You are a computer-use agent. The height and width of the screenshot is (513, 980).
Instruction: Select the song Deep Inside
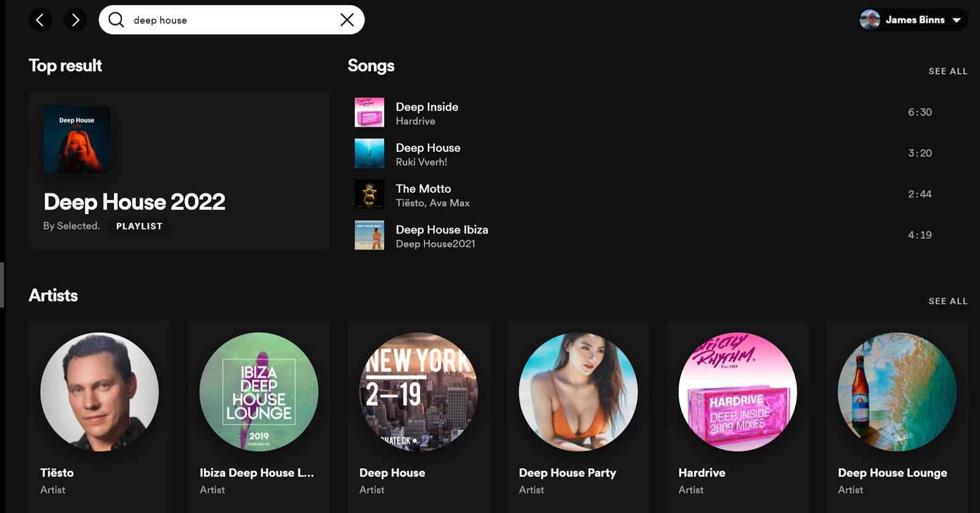pyautogui.click(x=427, y=107)
